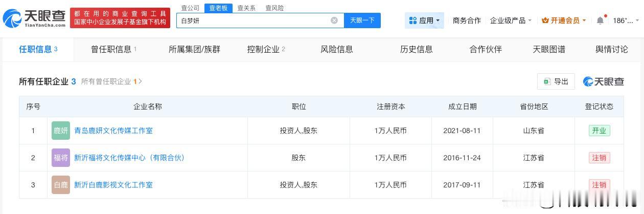644x214 pixels.
Task: Click the 企业名称 column header
Action: [x=148, y=106]
